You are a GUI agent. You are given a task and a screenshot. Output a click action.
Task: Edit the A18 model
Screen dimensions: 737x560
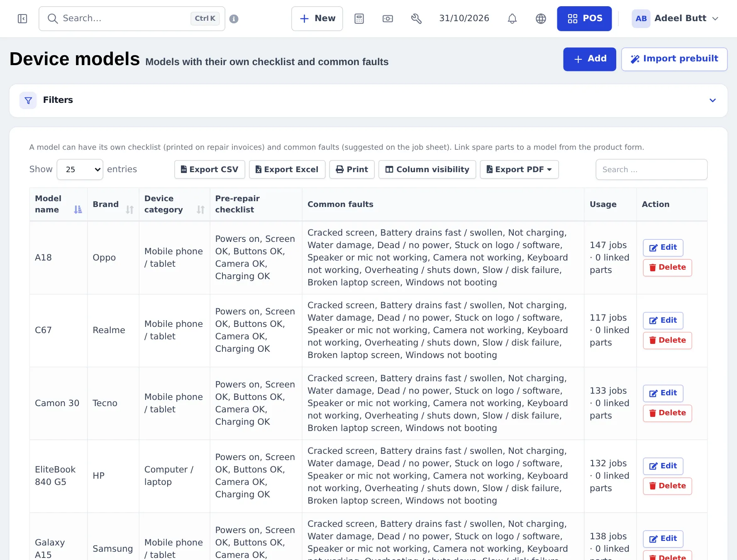(x=663, y=248)
